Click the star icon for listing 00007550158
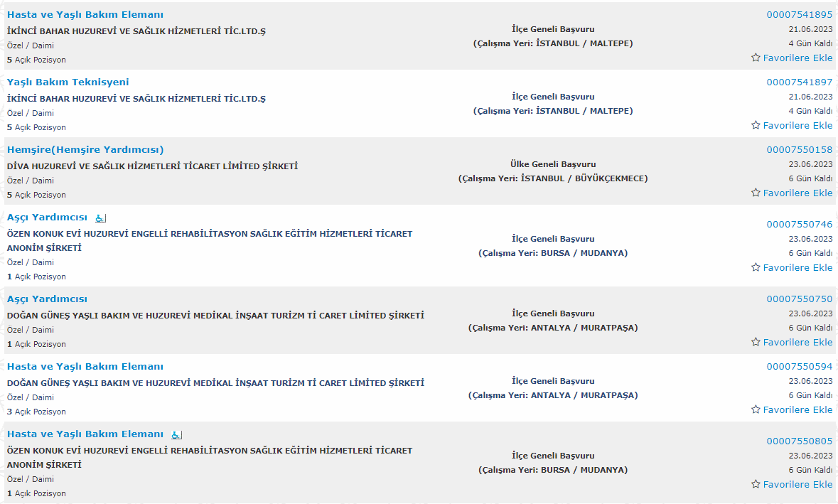838x504 pixels. pos(756,193)
